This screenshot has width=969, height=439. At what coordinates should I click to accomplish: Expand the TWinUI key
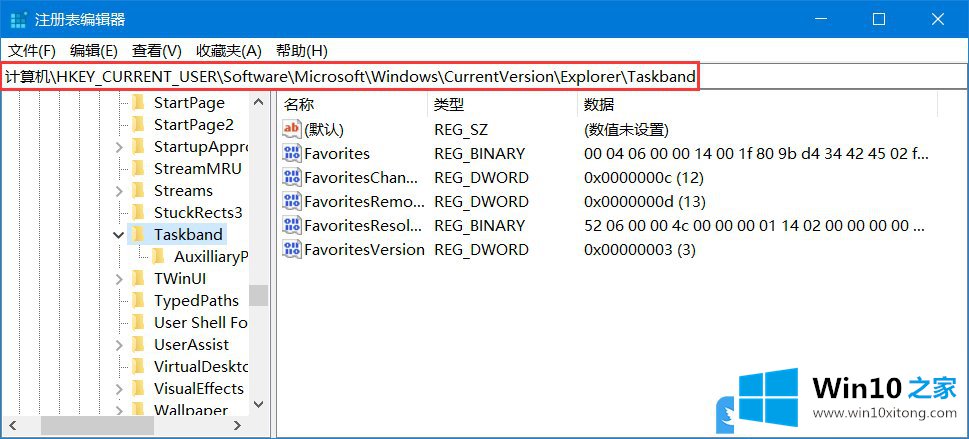pyautogui.click(x=119, y=279)
